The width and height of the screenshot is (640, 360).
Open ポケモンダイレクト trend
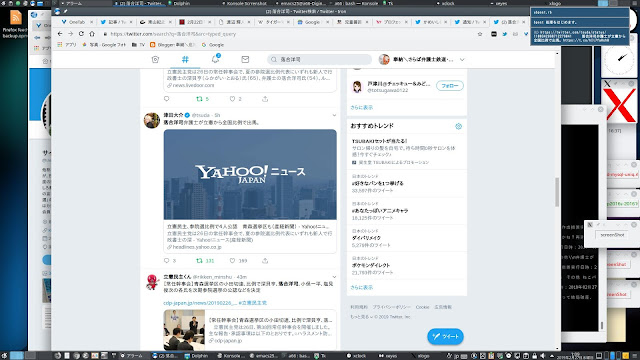[x=371, y=265]
